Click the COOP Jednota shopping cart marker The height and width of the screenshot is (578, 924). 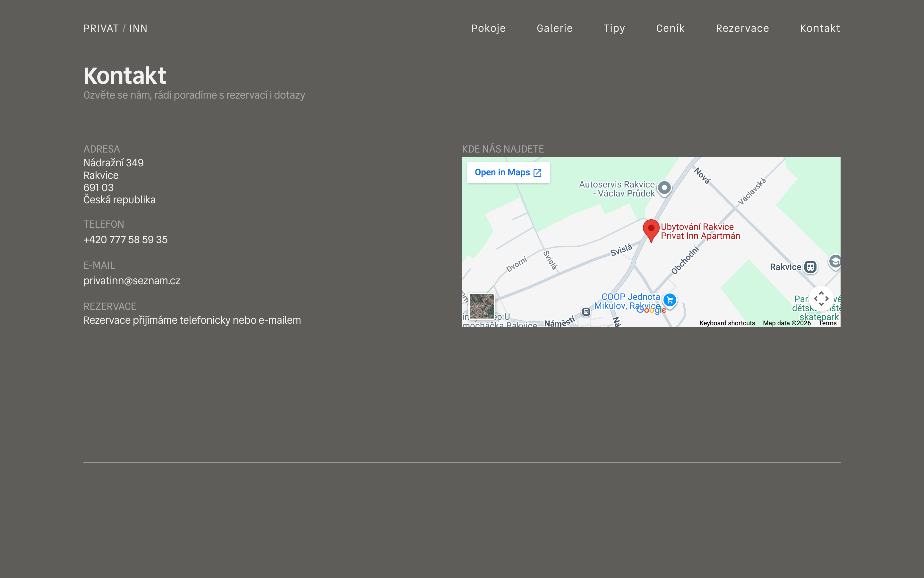point(670,300)
